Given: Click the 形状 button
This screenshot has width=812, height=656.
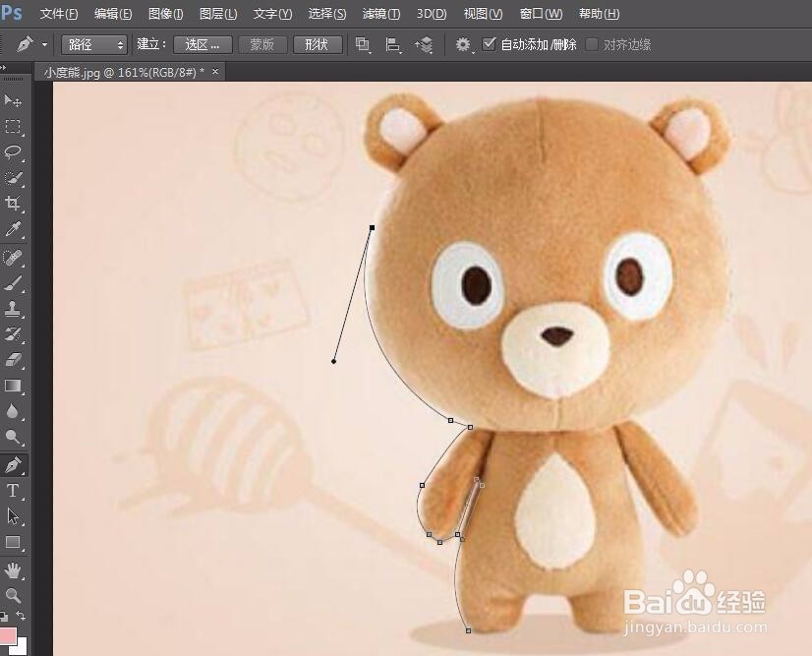Looking at the screenshot, I should (317, 45).
